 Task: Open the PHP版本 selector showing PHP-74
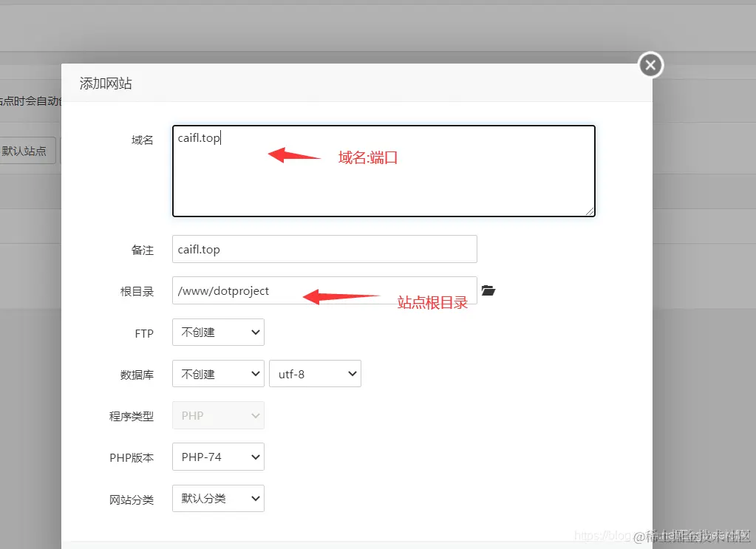coord(217,456)
